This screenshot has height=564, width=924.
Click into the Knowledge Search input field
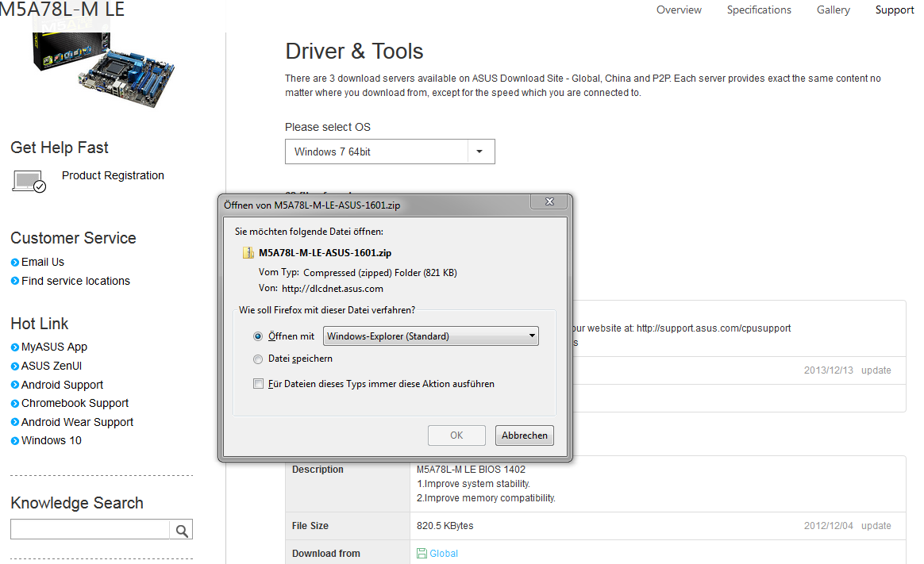(x=90, y=529)
